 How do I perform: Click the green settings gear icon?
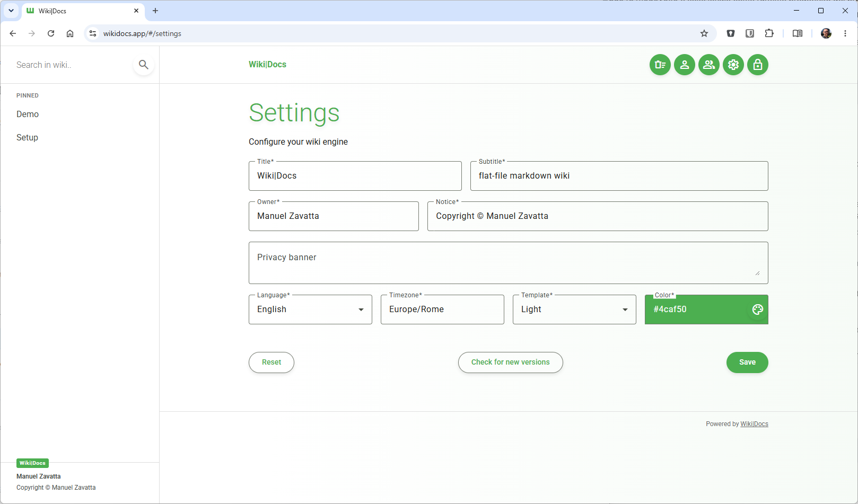(x=733, y=65)
